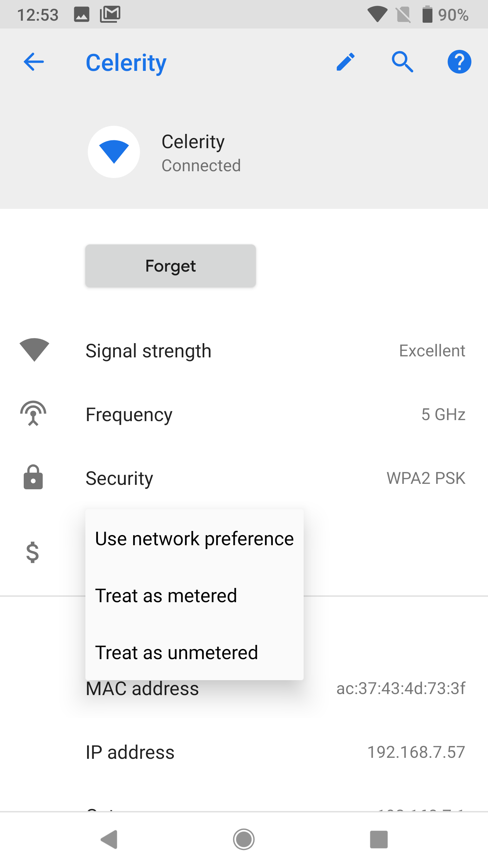This screenshot has height=868, width=488.
Task: Tap the dollar sign metered icon
Action: [33, 552]
